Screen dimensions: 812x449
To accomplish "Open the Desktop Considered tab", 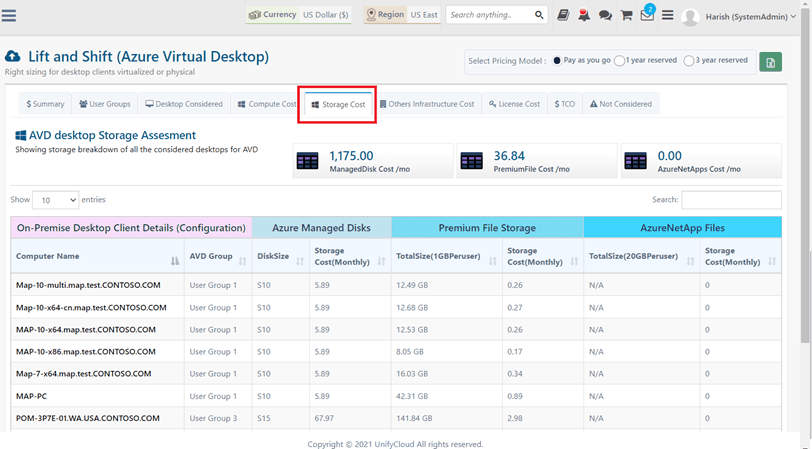I will 184,104.
